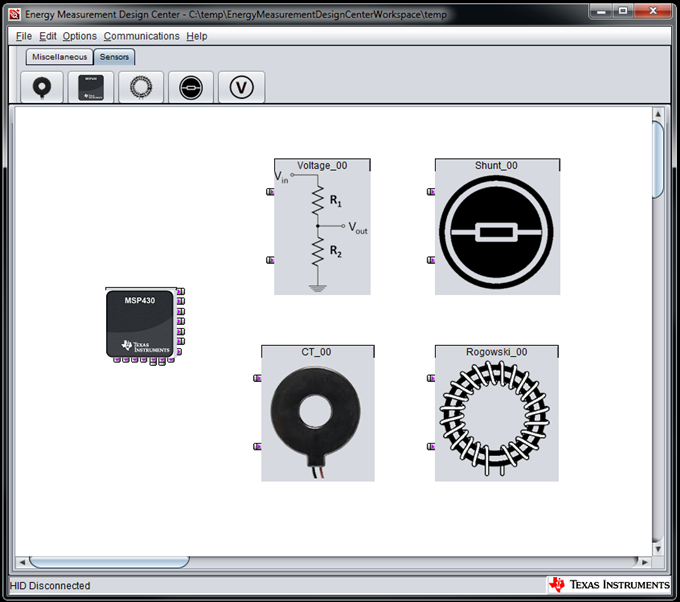This screenshot has height=602, width=680.
Task: Open the Edit menu
Action: [48, 36]
